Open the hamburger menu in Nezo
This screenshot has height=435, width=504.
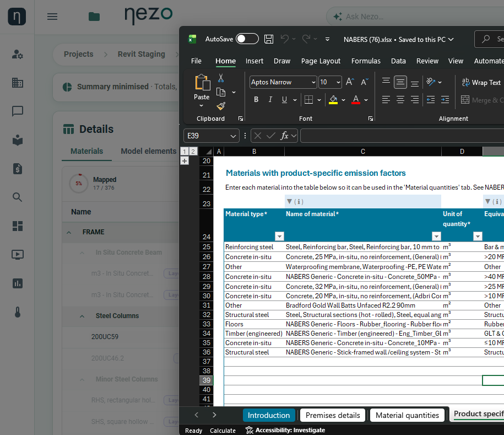point(52,17)
